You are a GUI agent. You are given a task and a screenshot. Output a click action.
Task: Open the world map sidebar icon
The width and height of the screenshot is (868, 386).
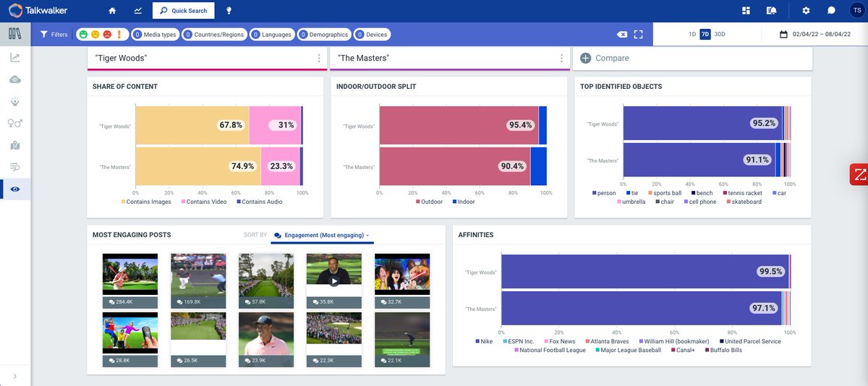(15, 145)
